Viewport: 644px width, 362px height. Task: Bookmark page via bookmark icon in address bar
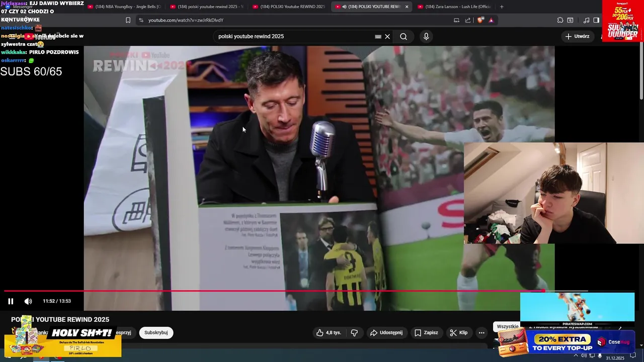[128, 20]
